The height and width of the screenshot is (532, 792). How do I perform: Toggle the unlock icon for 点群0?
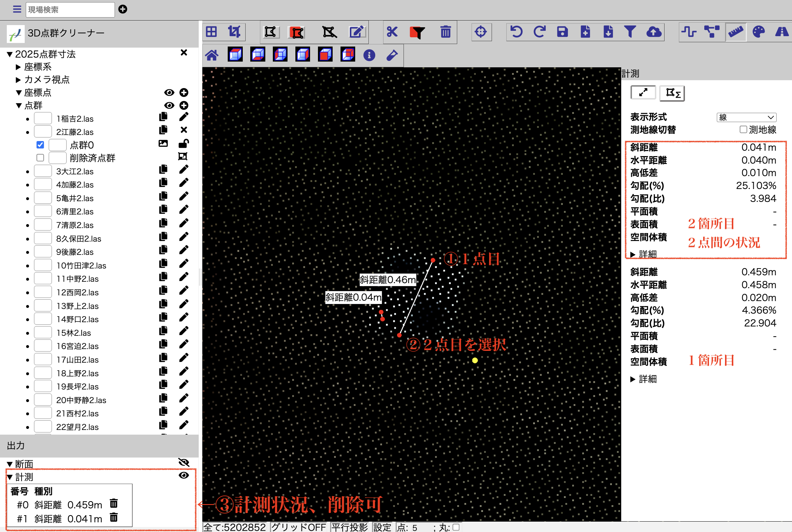tap(184, 144)
